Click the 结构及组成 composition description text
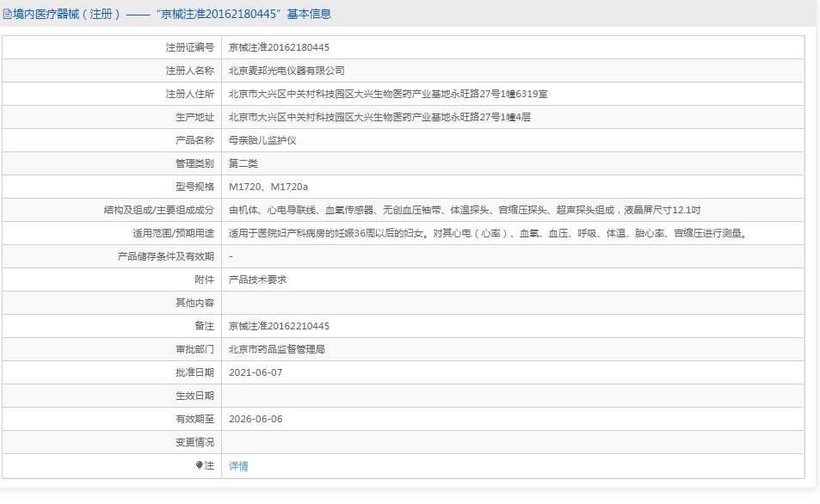This screenshot has height=504, width=820. coord(465,210)
